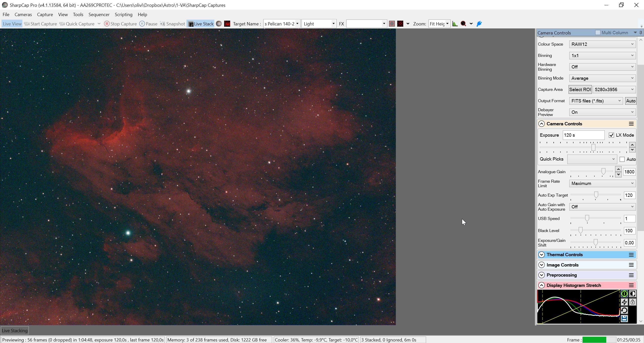Open the Scripting menu
This screenshot has width=644, height=343.
pos(124,15)
